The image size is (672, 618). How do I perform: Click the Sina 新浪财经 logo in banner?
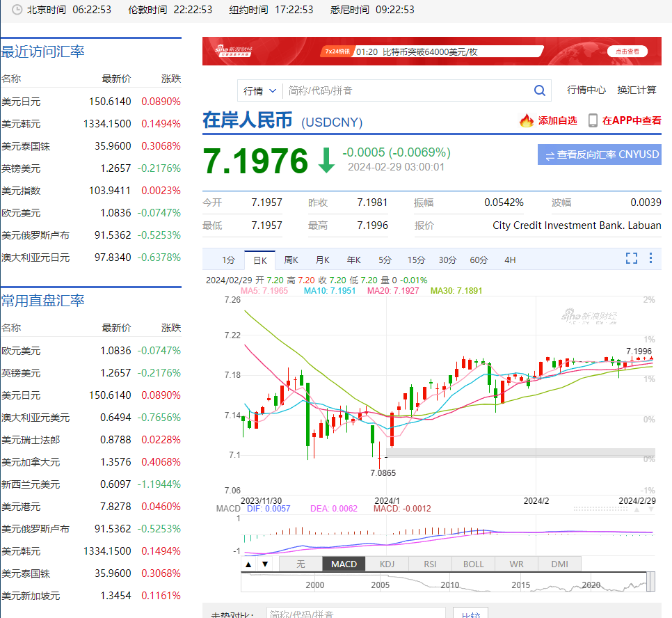click(234, 51)
